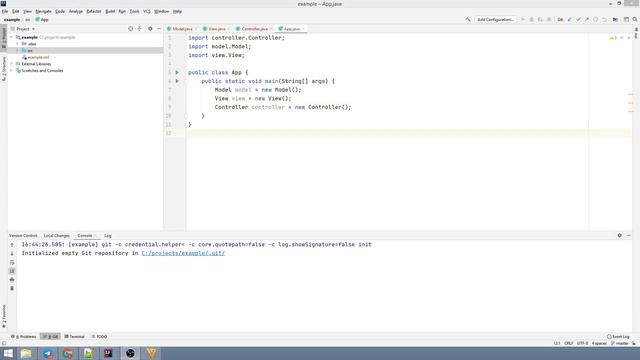Click run gutter icon beside main method
This screenshot has width=640, height=360.
[177, 81]
